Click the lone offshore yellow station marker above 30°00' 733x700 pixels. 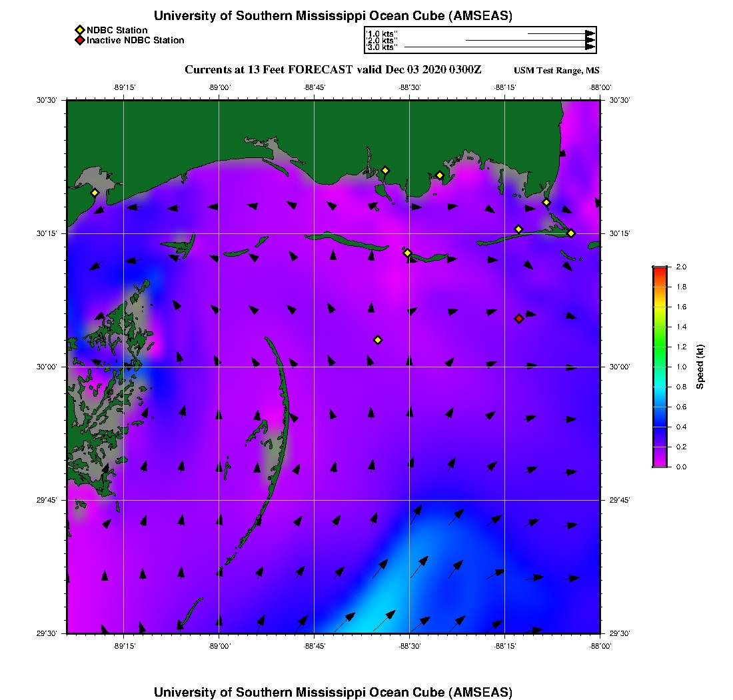(x=378, y=340)
